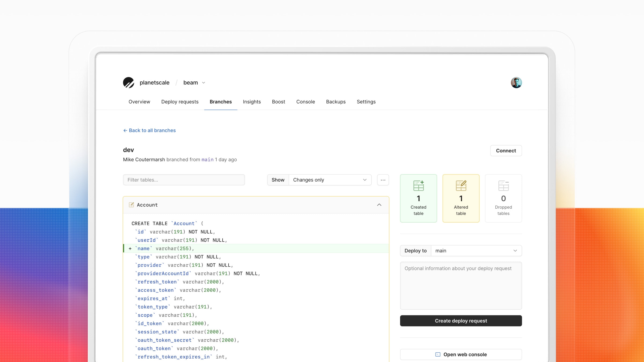644x362 pixels.
Task: Click the three-dots more options button
Action: tap(383, 180)
